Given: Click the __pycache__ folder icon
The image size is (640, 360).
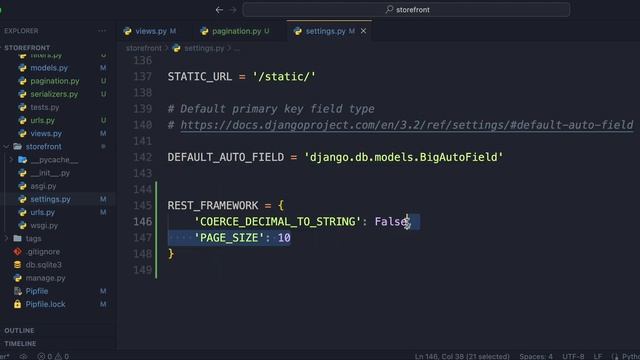Looking at the screenshot, I should (22, 160).
